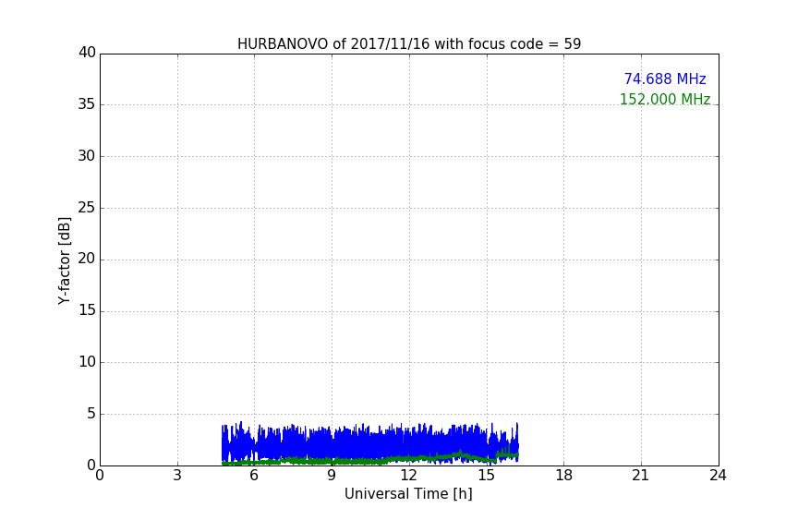This screenshot has height=532, width=798.
Task: Click the x-axis tick label '6'
Action: pyautogui.click(x=254, y=476)
